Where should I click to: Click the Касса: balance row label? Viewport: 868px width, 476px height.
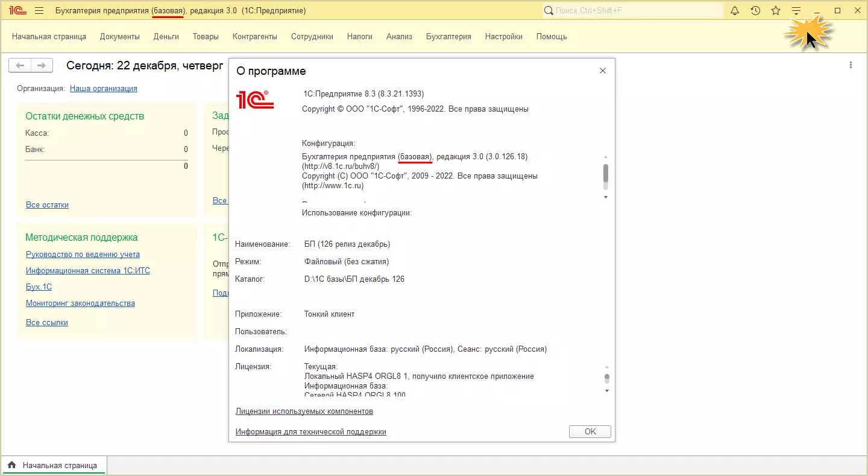(x=37, y=133)
